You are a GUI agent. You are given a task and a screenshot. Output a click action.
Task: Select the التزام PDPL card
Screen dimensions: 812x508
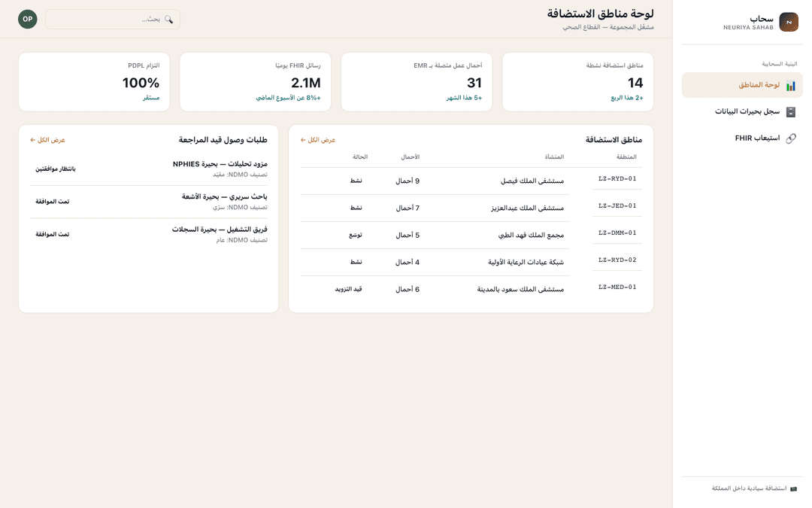94,82
